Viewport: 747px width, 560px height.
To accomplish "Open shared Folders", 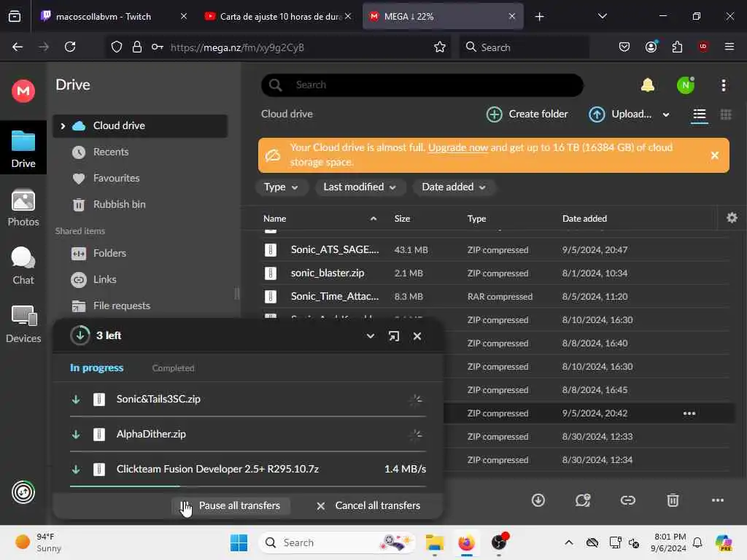I will click(x=109, y=253).
